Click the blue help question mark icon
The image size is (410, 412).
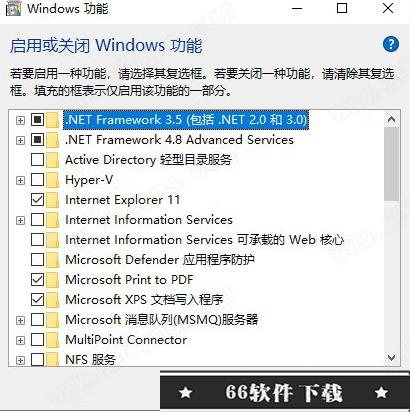(391, 44)
